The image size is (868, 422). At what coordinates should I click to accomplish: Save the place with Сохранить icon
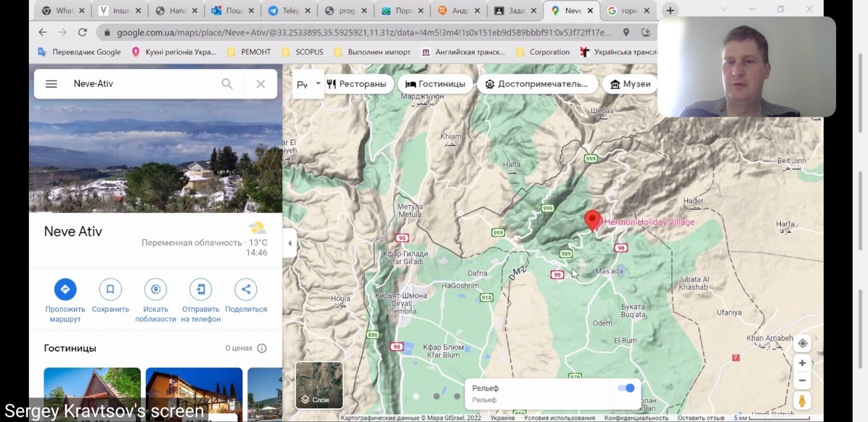tap(110, 289)
